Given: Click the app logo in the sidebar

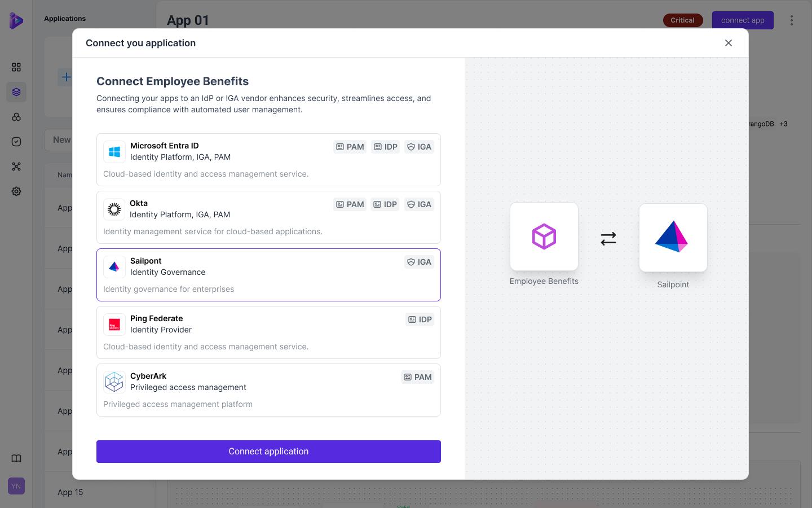Looking at the screenshot, I should coord(16,20).
